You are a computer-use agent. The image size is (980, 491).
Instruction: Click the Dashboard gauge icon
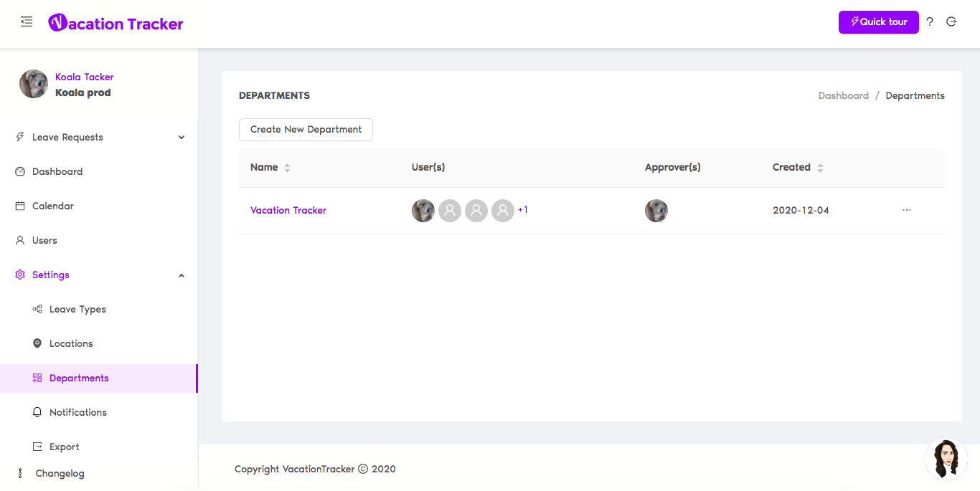20,171
